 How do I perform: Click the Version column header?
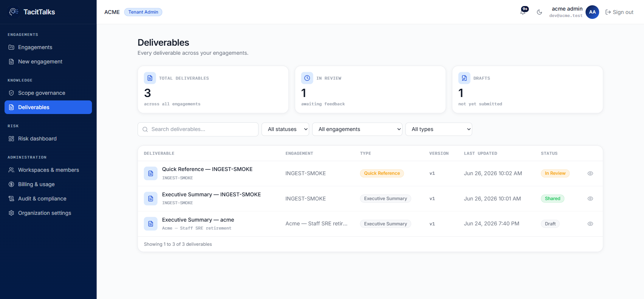pyautogui.click(x=439, y=153)
